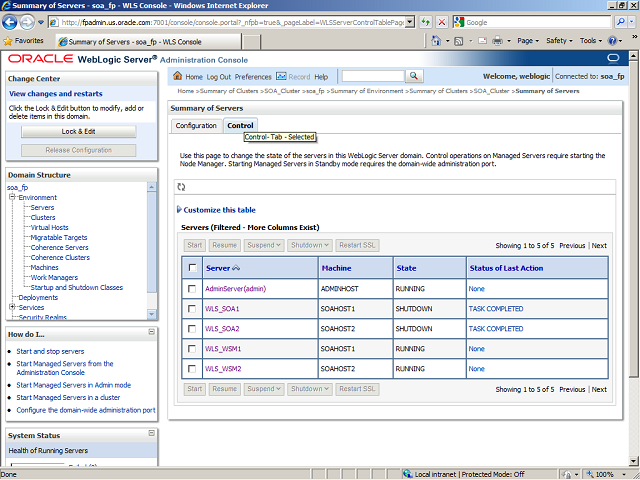Expand the Services tree node
The height and width of the screenshot is (480, 640).
click(12, 307)
